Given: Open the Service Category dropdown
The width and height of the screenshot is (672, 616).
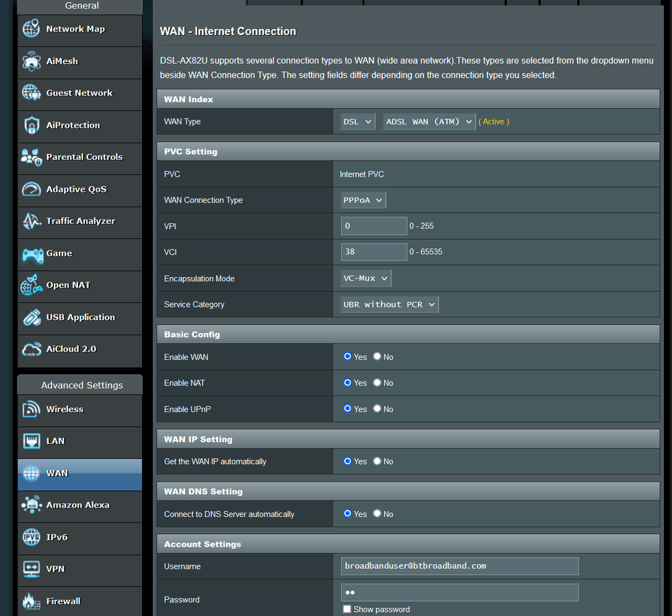Looking at the screenshot, I should (389, 304).
